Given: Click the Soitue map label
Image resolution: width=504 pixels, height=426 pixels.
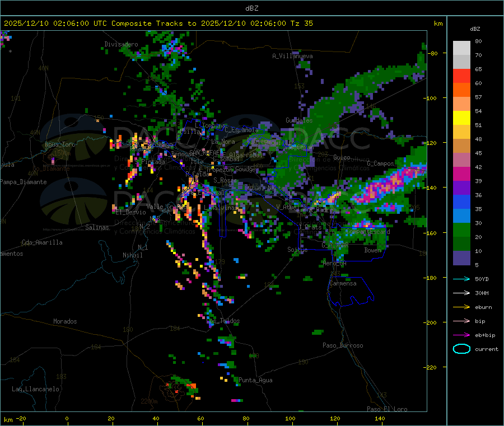Looking at the screenshot, I should 297,249.
